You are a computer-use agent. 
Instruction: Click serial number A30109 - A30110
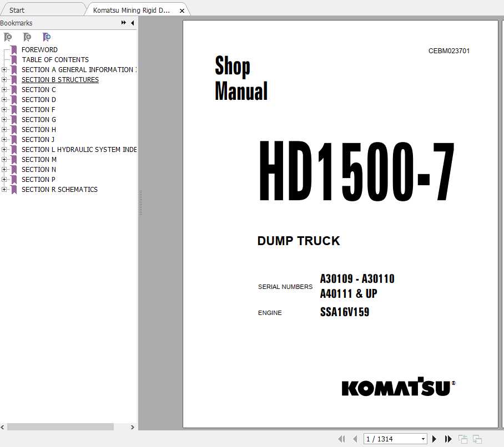point(357,278)
